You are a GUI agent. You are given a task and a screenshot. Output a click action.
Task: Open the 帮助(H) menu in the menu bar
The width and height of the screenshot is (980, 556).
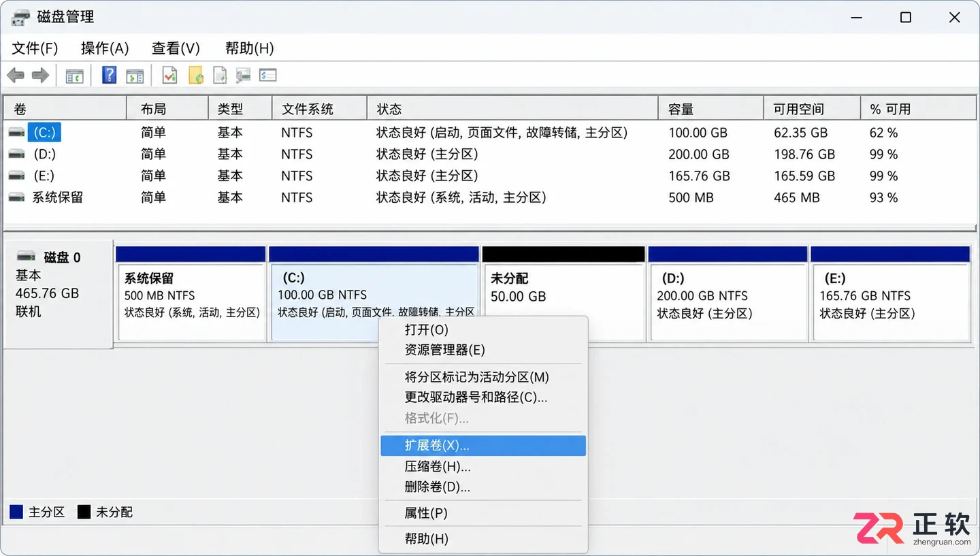coord(249,48)
